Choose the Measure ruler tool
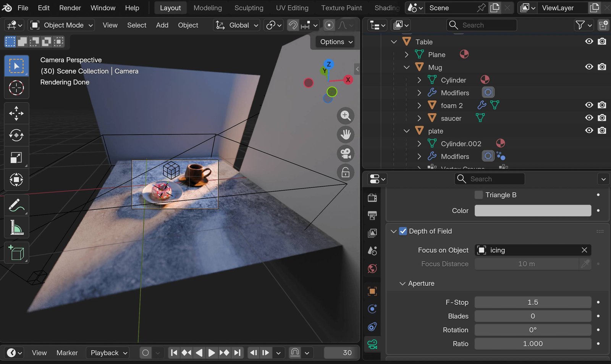The height and width of the screenshot is (364, 611). [x=16, y=228]
